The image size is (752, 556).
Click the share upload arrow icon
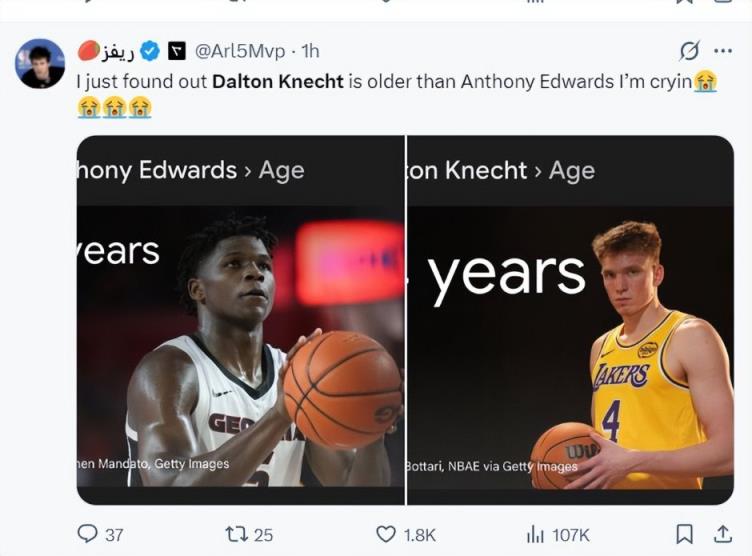(721, 534)
